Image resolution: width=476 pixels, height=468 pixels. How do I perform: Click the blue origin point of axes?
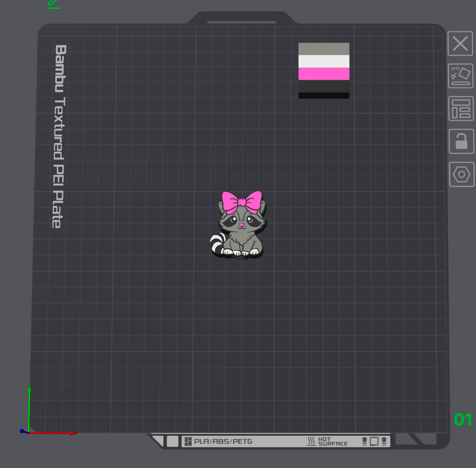tap(22, 431)
